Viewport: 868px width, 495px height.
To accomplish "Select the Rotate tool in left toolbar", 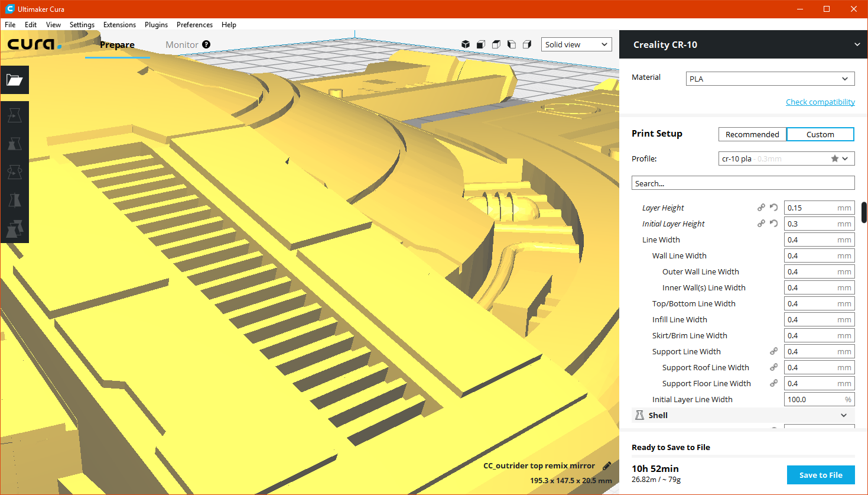I will (x=15, y=172).
